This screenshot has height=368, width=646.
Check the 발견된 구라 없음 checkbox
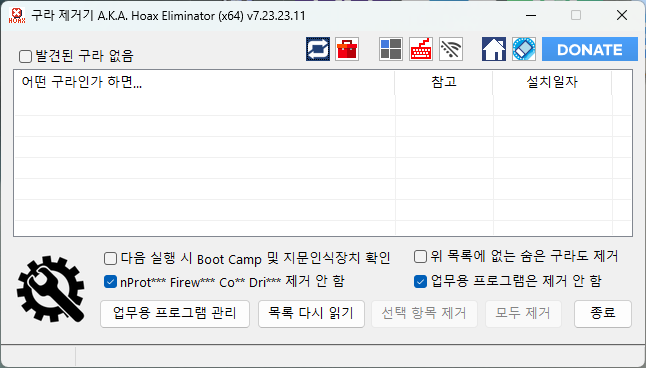click(26, 56)
